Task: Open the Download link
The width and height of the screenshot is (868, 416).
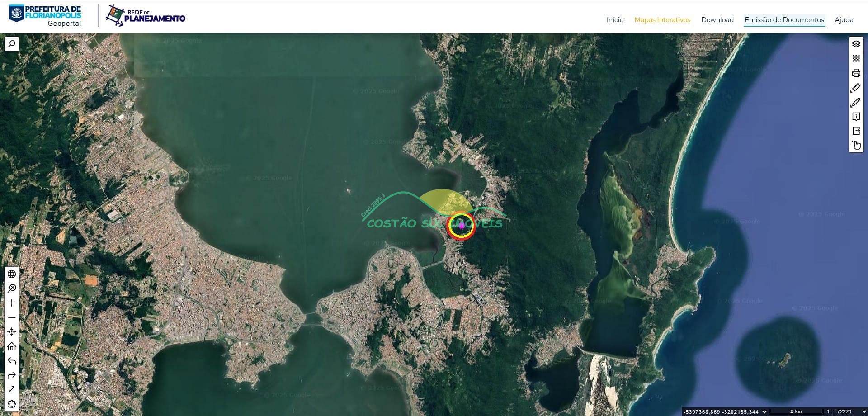Action: click(717, 20)
